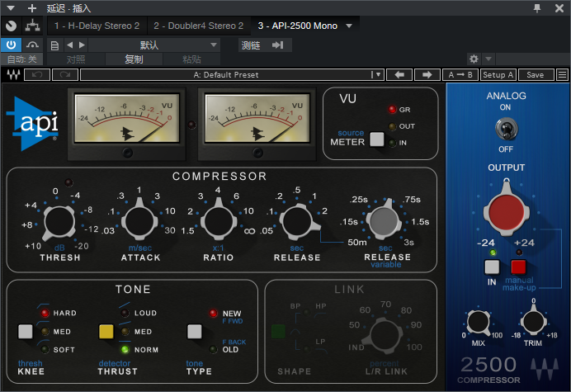Click the 对照 compare button
Image resolution: width=571 pixels, height=392 pixels.
click(x=76, y=59)
